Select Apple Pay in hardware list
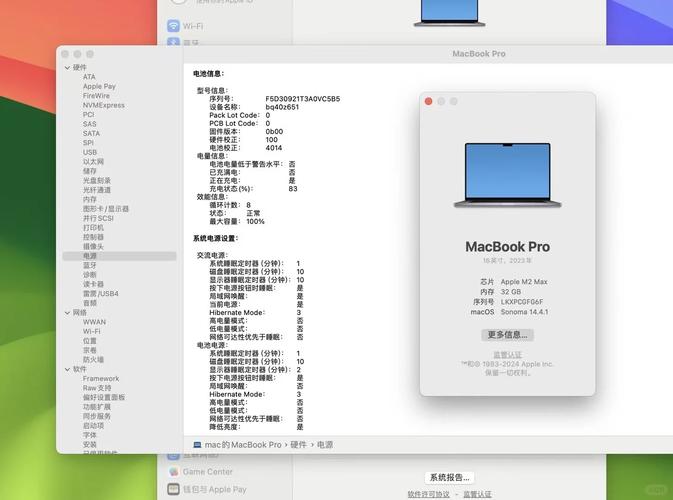 click(99, 86)
